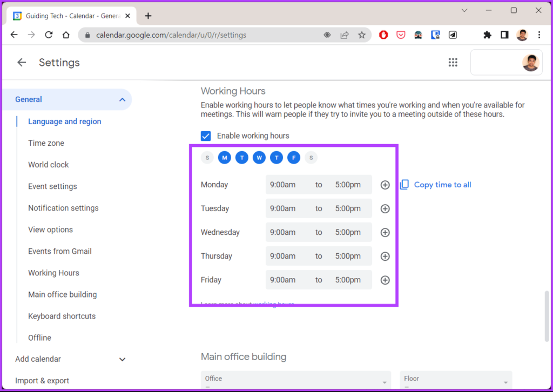Viewport: 553px width, 392px height.
Task: Change Monday start time 9:00am
Action: [283, 185]
